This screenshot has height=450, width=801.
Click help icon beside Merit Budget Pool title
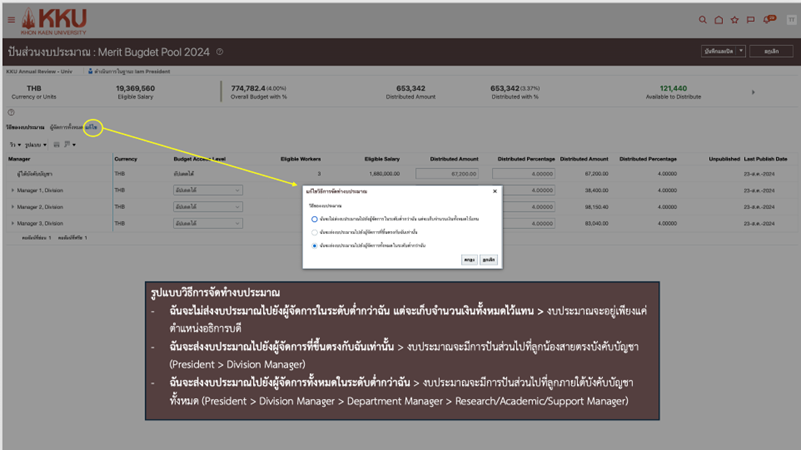pyautogui.click(x=220, y=52)
